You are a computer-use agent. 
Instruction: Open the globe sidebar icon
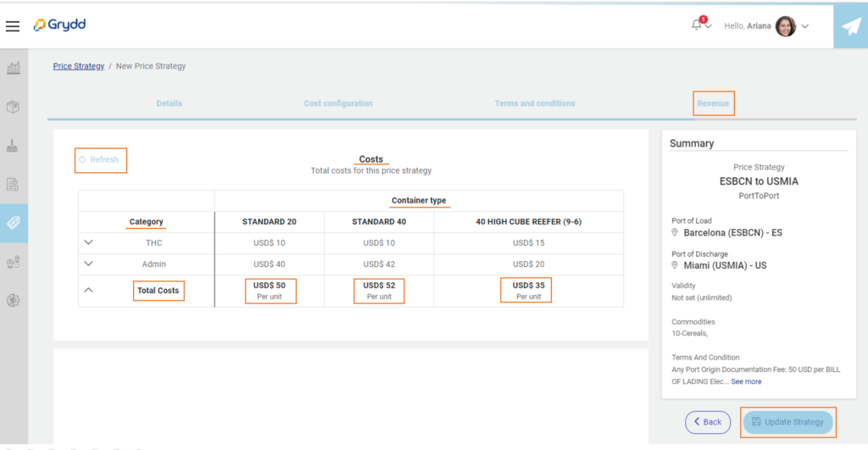coord(14,301)
